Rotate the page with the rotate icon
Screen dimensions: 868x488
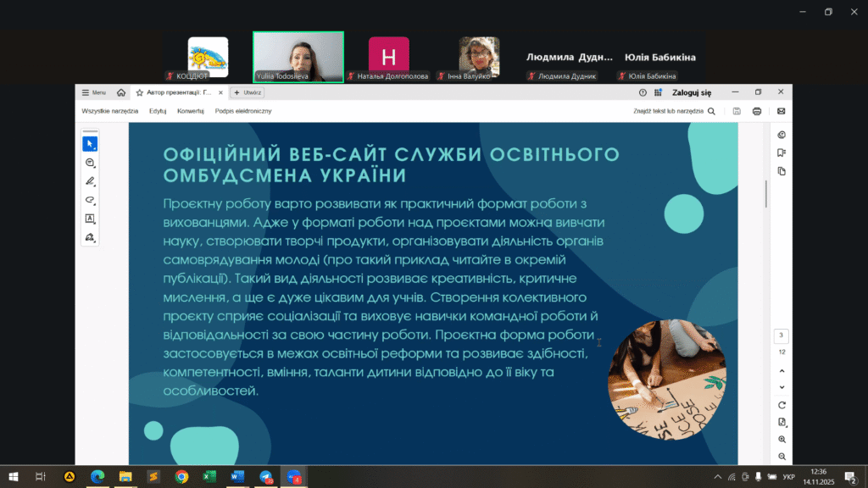[x=781, y=405]
